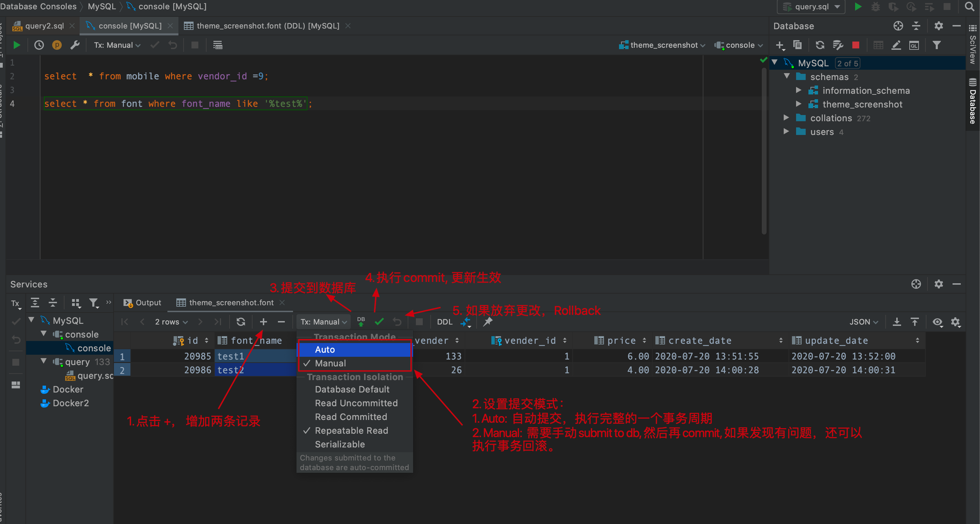The height and width of the screenshot is (524, 980).
Task: Select theme_screenshot schema in tree
Action: click(862, 104)
